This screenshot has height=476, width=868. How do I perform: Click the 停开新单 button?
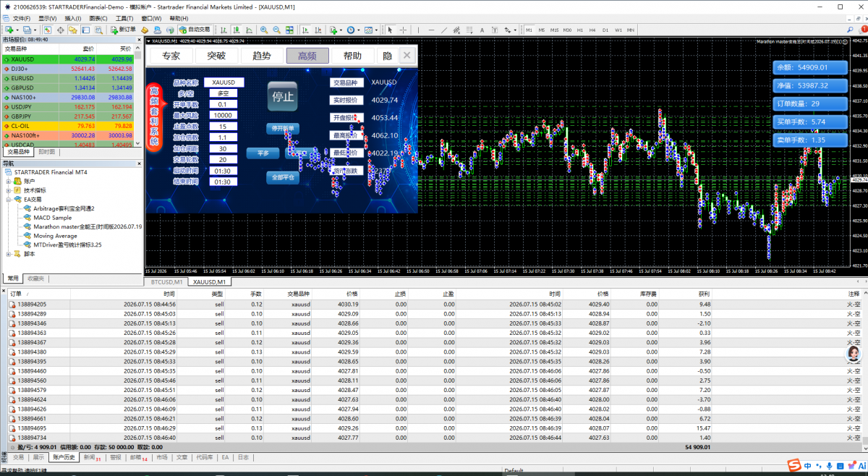[x=282, y=128]
